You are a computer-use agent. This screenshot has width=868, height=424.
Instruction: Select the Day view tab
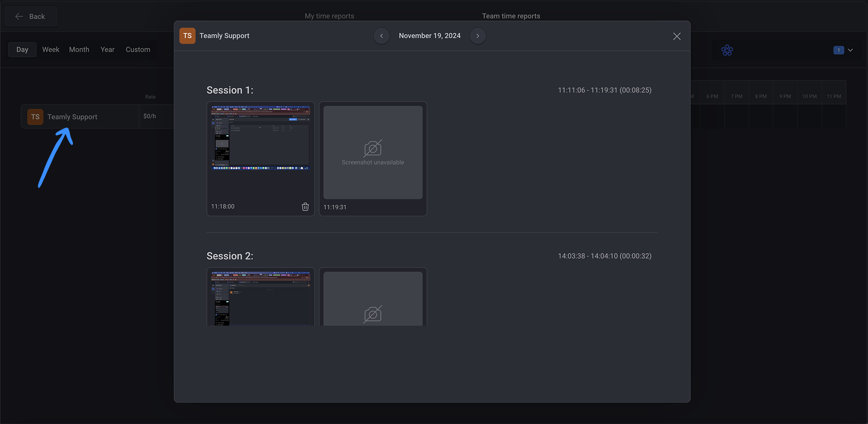(x=22, y=50)
